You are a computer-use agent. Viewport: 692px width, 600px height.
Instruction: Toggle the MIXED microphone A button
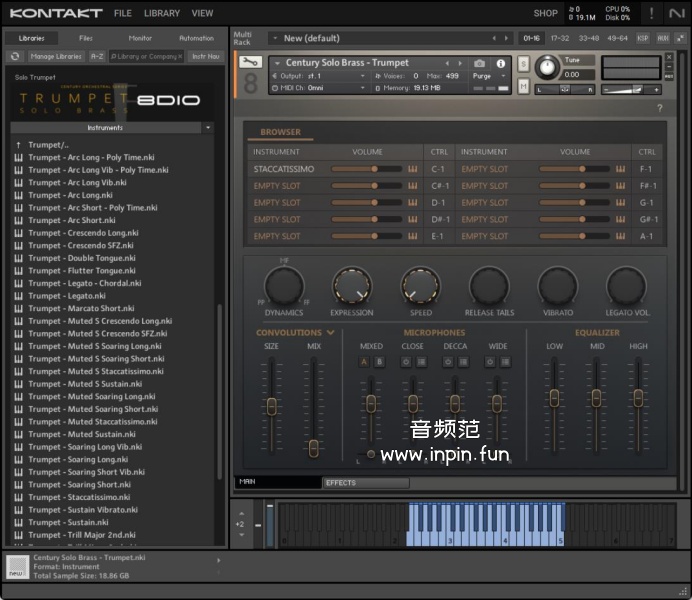[364, 361]
